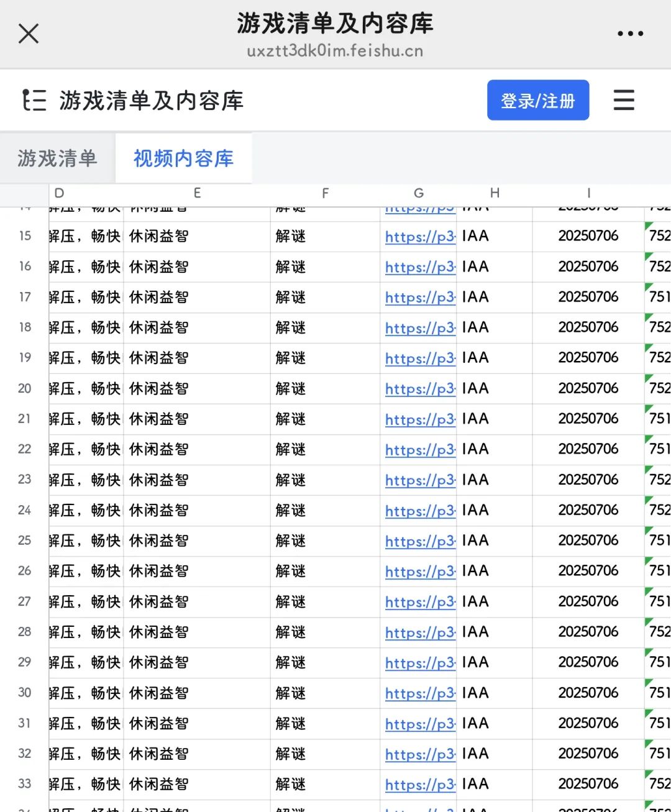Open the https://p3 link in row 18
This screenshot has height=812, width=671.
pyautogui.click(x=421, y=328)
